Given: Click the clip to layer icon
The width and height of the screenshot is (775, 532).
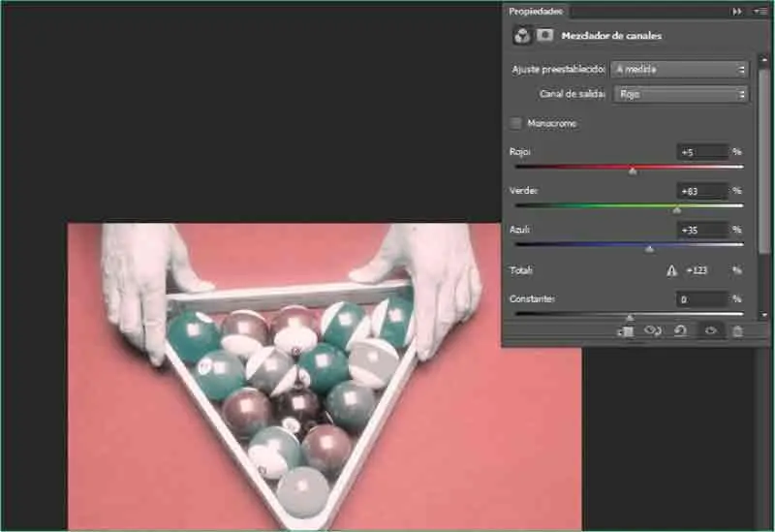Looking at the screenshot, I should 626,331.
